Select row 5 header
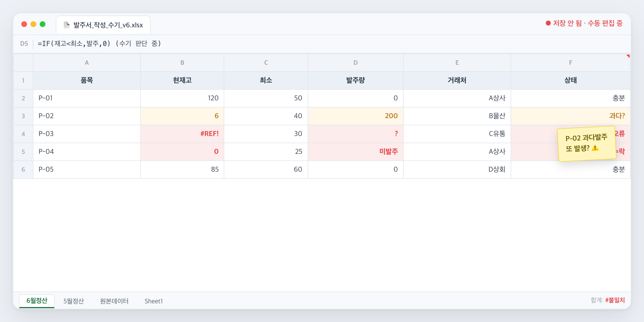Viewport: 644px width, 322px height. [23, 152]
